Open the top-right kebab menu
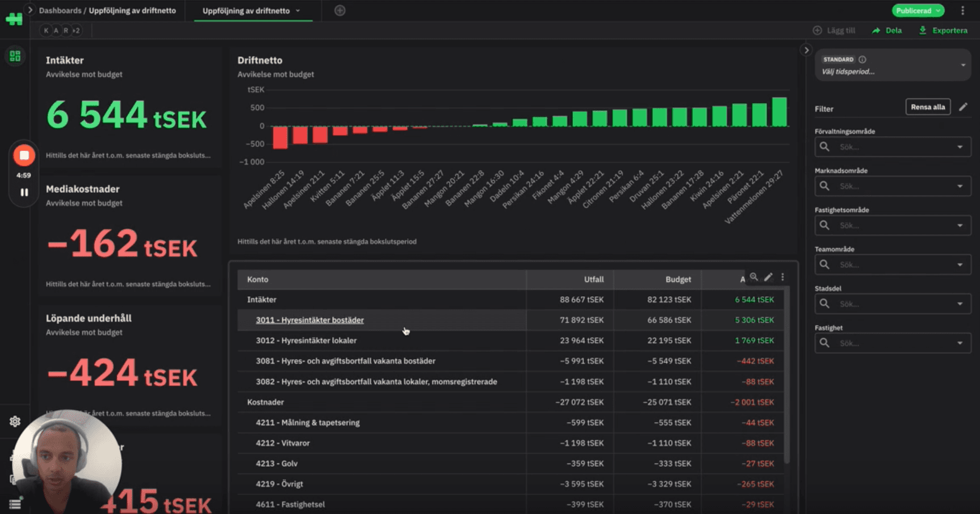 point(962,10)
